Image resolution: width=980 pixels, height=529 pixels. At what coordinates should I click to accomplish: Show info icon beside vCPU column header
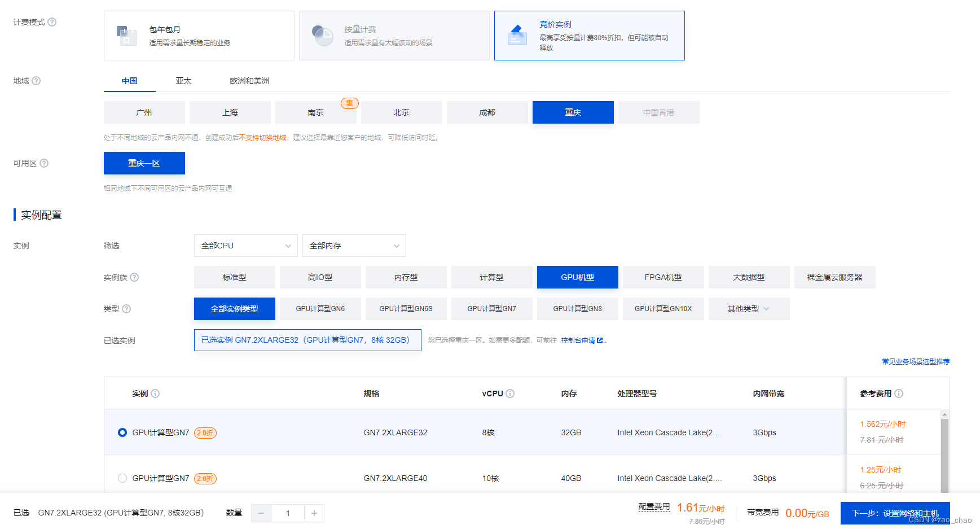pyautogui.click(x=510, y=394)
